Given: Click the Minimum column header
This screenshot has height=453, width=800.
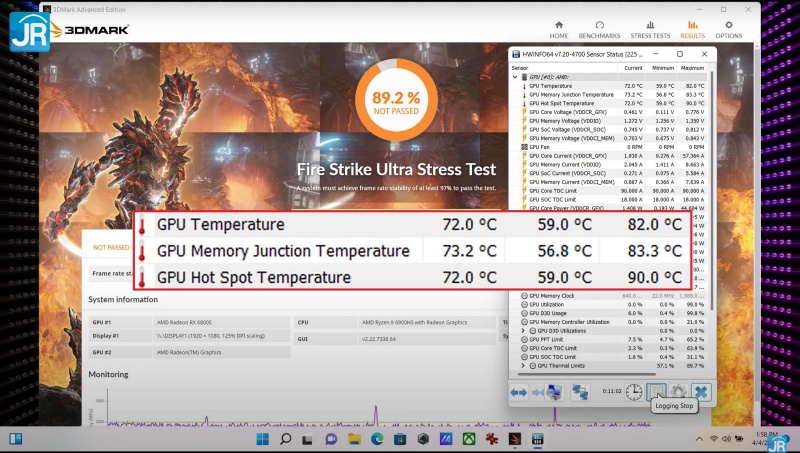Looking at the screenshot, I should [662, 68].
